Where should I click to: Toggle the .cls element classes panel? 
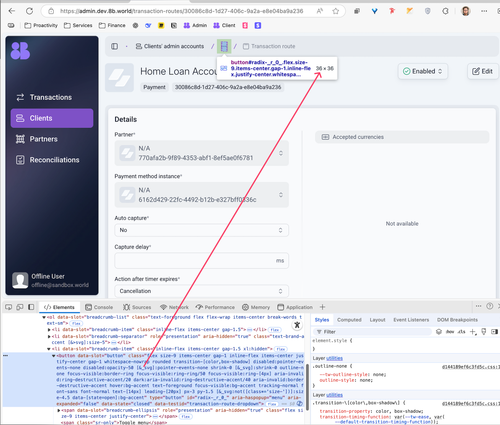(461, 332)
